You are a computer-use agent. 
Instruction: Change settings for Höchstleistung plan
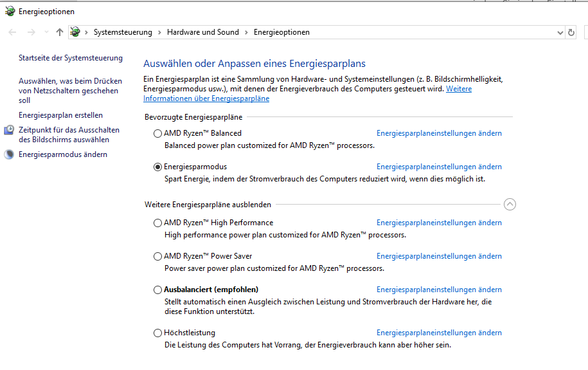(x=439, y=333)
